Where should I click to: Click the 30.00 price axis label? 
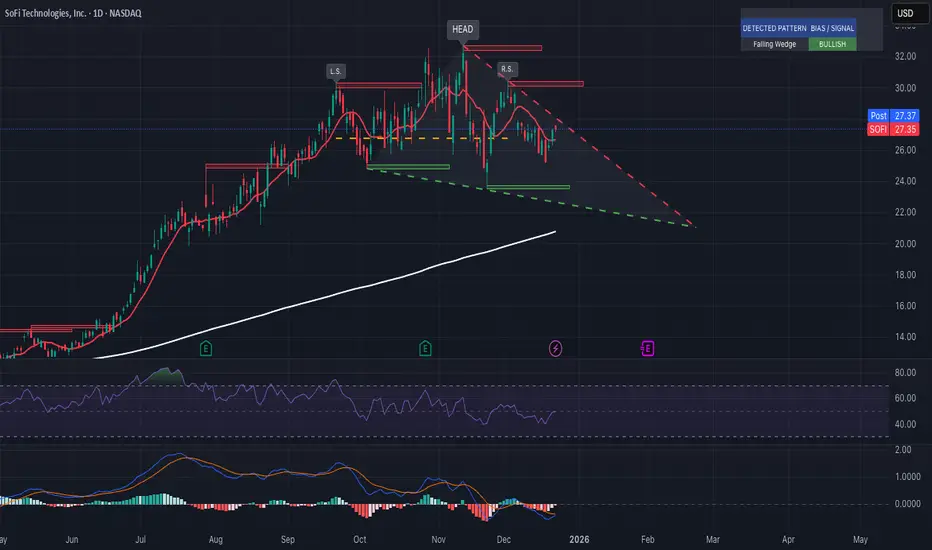[905, 88]
